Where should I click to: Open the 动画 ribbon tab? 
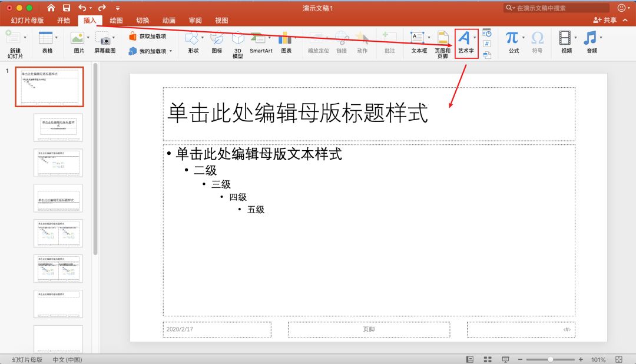[x=169, y=20]
